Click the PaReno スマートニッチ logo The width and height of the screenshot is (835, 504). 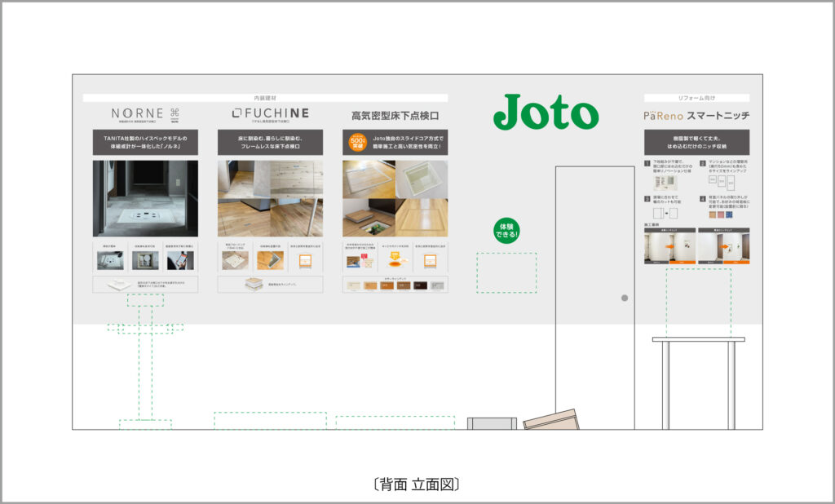click(x=696, y=116)
